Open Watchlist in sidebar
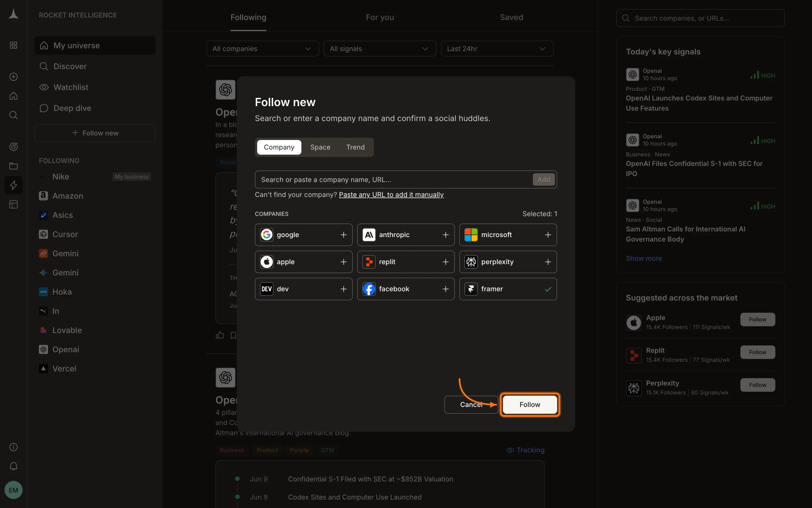Image resolution: width=812 pixels, height=508 pixels. (95, 87)
